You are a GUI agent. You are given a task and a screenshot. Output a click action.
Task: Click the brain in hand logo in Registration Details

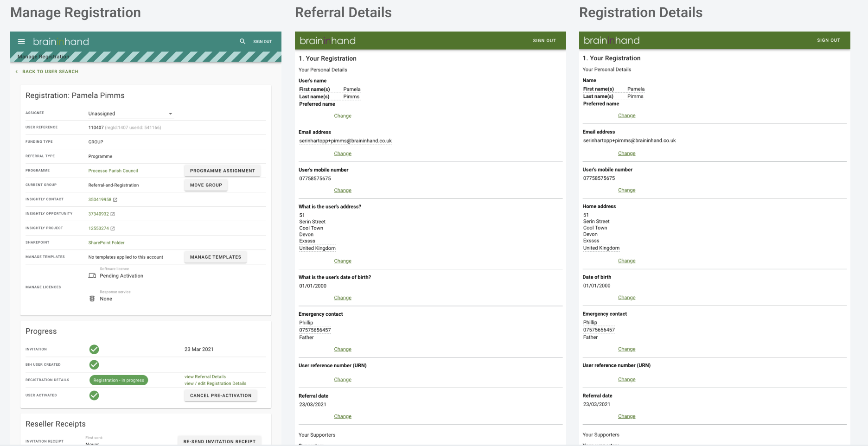click(611, 40)
